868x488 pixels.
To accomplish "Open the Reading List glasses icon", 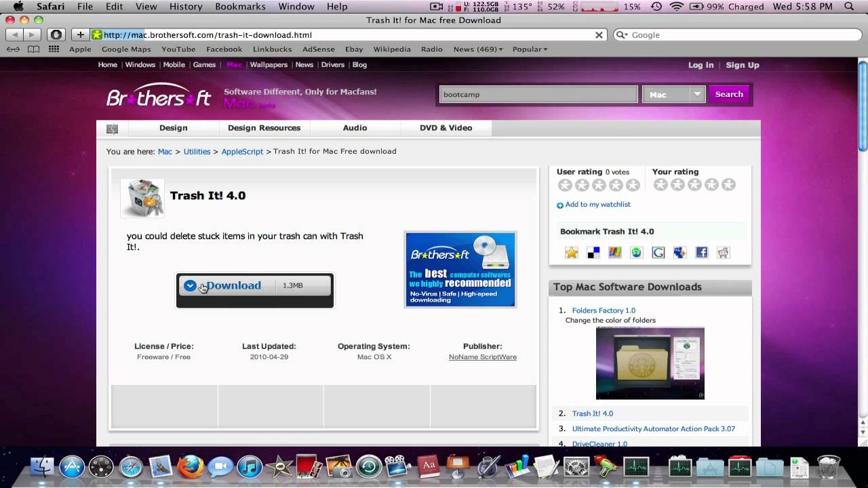I will 13,49.
